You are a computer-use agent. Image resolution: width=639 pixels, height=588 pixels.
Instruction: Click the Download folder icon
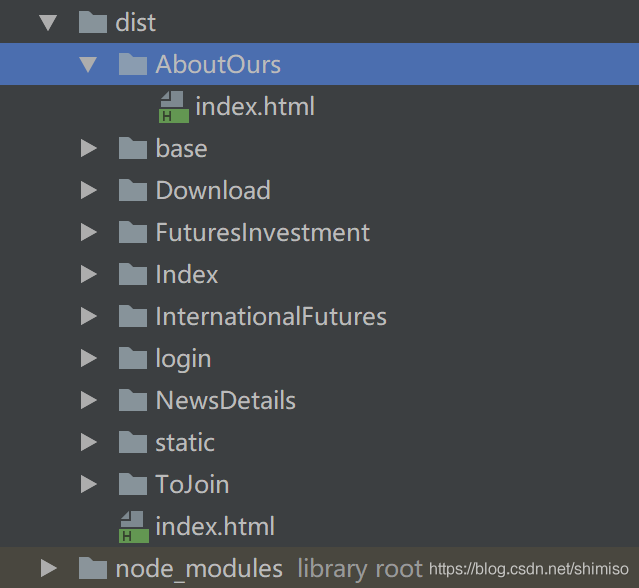click(x=132, y=191)
